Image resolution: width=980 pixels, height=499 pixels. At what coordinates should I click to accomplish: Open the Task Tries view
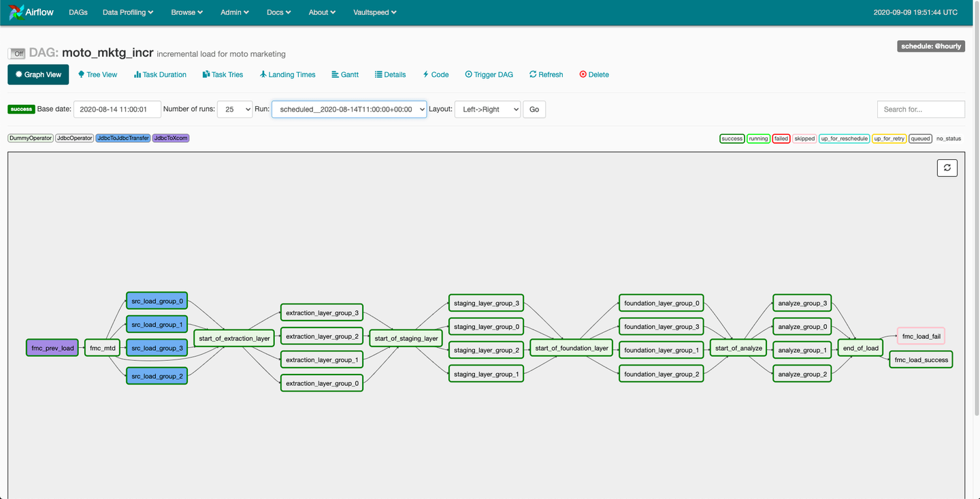click(223, 74)
